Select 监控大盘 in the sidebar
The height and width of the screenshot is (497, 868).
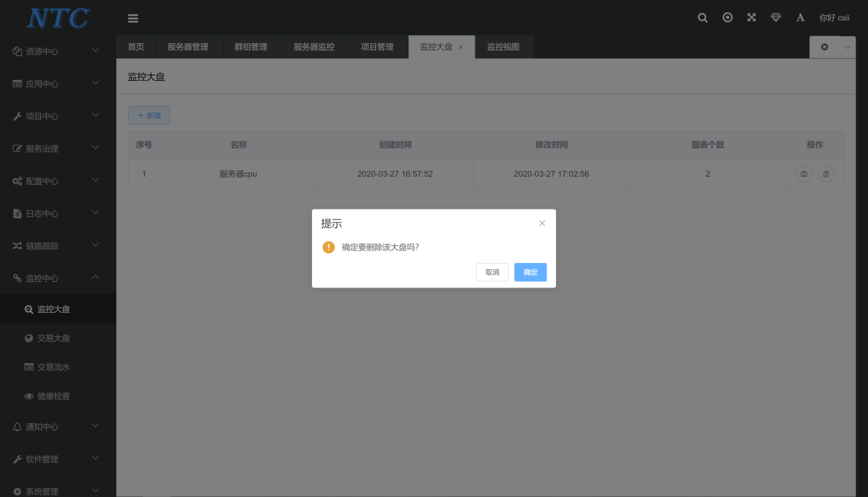click(x=57, y=309)
